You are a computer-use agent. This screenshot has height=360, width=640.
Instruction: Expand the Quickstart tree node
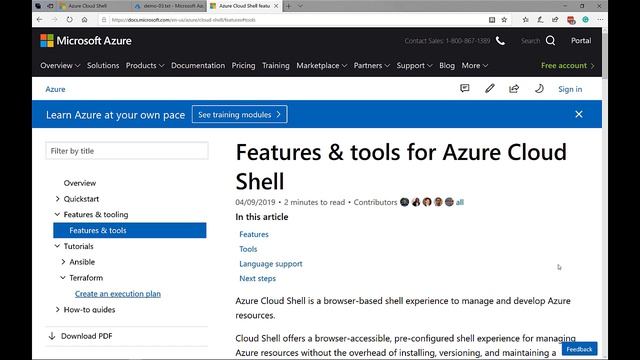pos(57,199)
